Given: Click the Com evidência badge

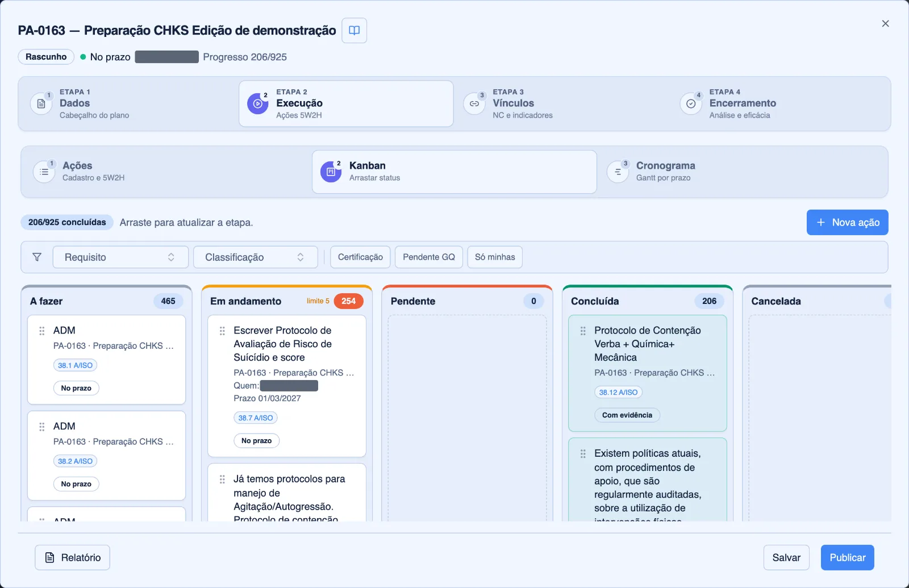Looking at the screenshot, I should click(x=627, y=415).
